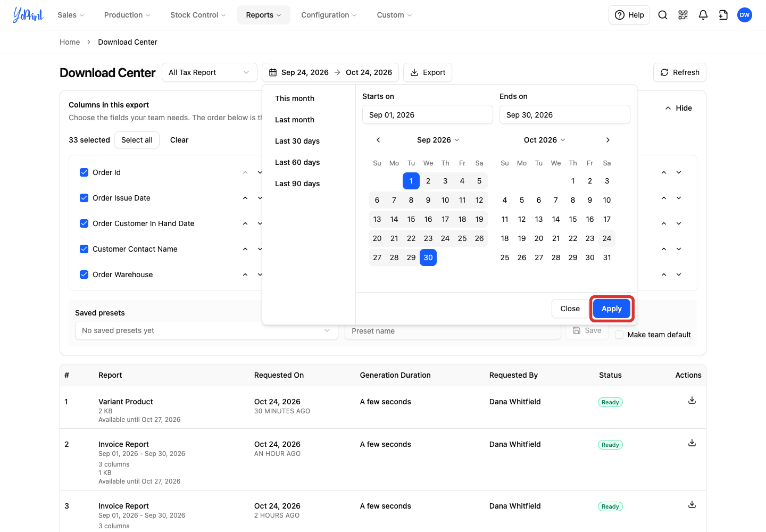Open the search icon in top bar
This screenshot has width=766, height=532.
coord(663,15)
